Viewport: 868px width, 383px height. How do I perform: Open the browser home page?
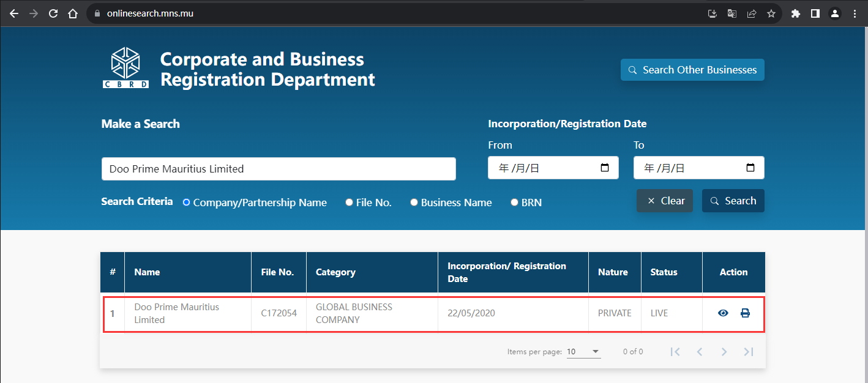73,13
